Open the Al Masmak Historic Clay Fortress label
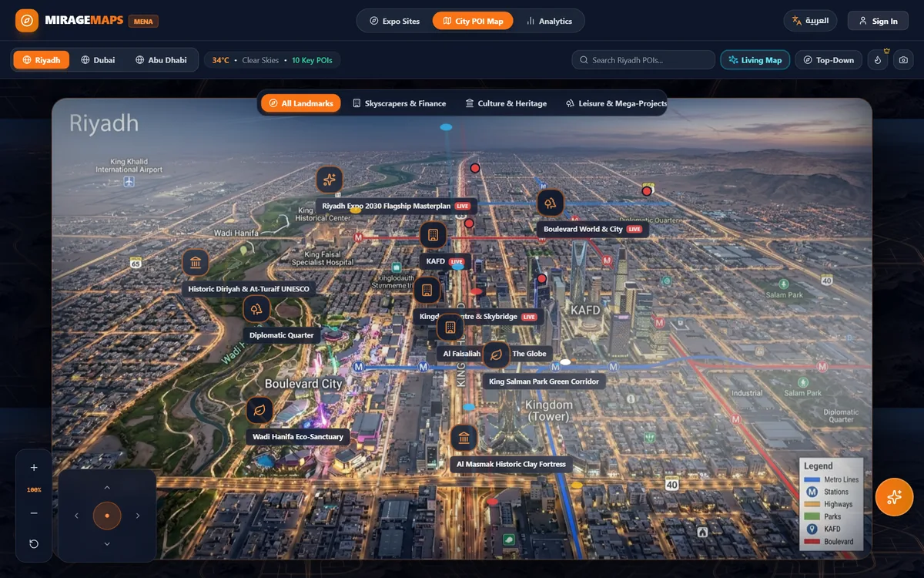Viewport: 924px width, 578px height. pyautogui.click(x=511, y=464)
